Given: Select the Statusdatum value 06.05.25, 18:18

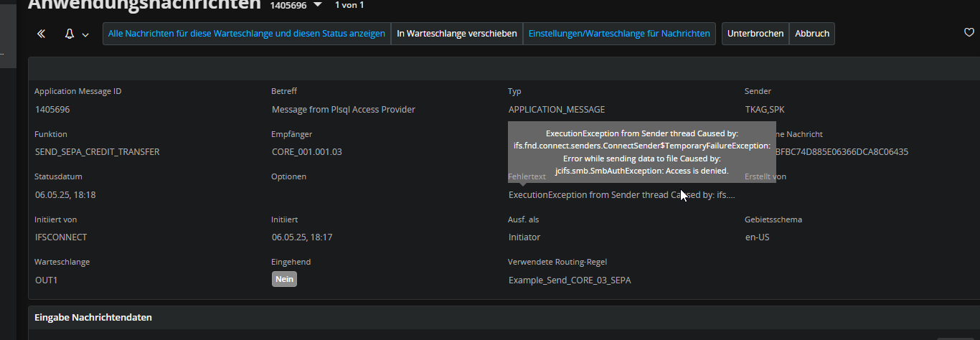Looking at the screenshot, I should click(x=65, y=194).
